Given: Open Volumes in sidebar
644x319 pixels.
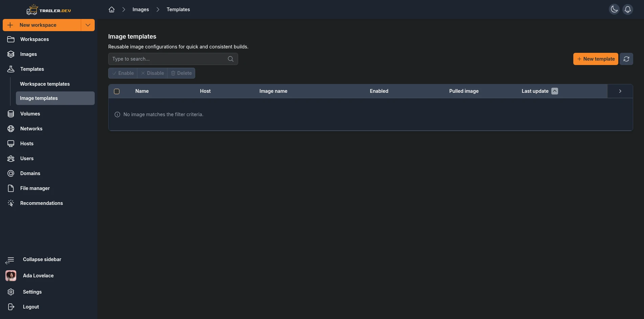Looking at the screenshot, I should pos(49,114).
